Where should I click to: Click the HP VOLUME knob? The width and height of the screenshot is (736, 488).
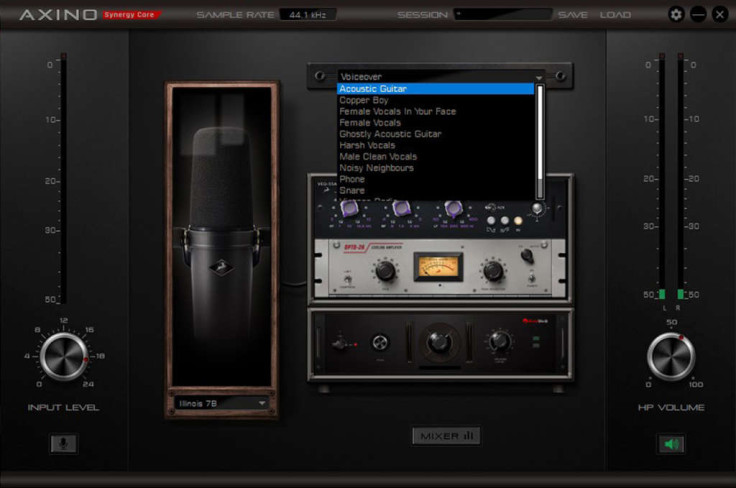pos(671,356)
